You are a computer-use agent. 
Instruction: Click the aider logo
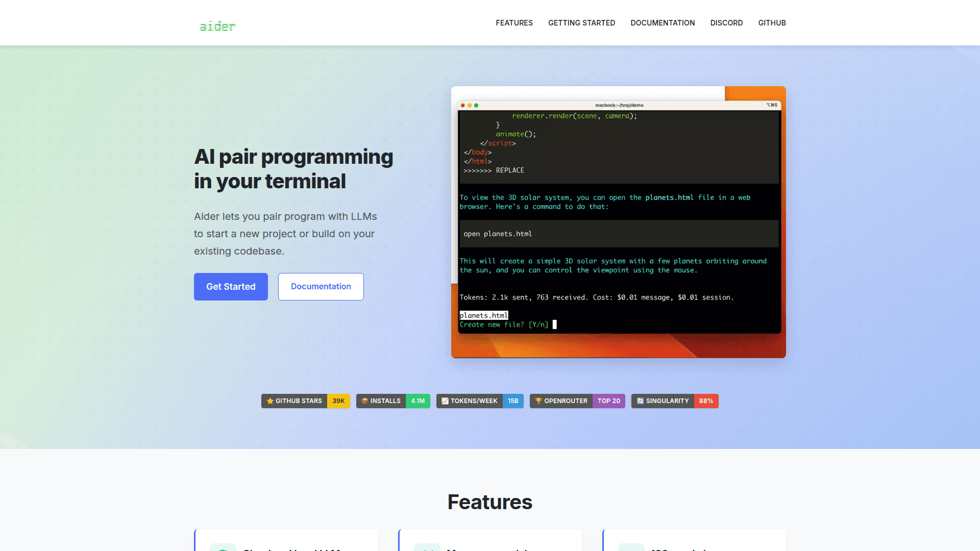pyautogui.click(x=217, y=26)
